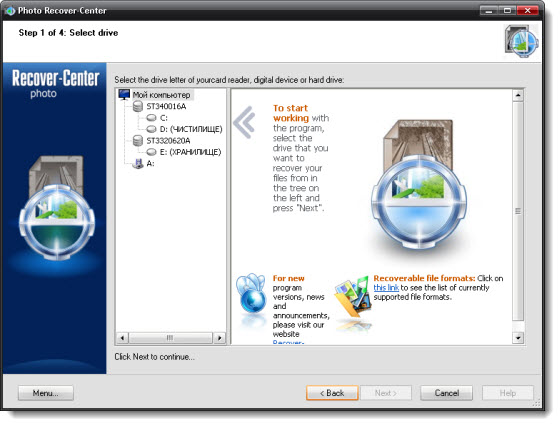Viewport: 560px width, 426px height.
Task: Select the ST3320620A hard disk icon
Action: [x=138, y=140]
